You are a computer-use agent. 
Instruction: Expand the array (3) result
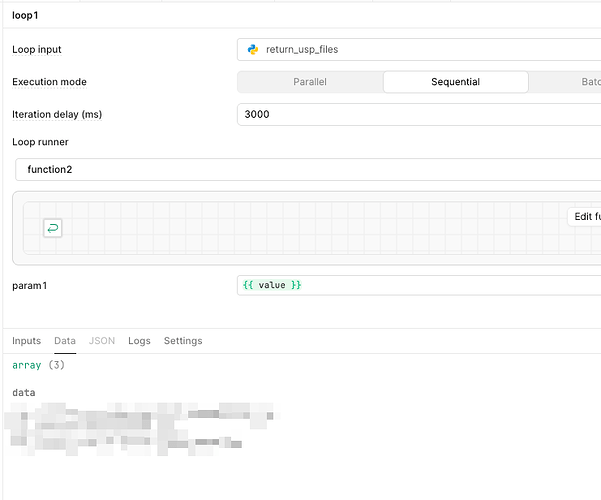click(x=38, y=366)
